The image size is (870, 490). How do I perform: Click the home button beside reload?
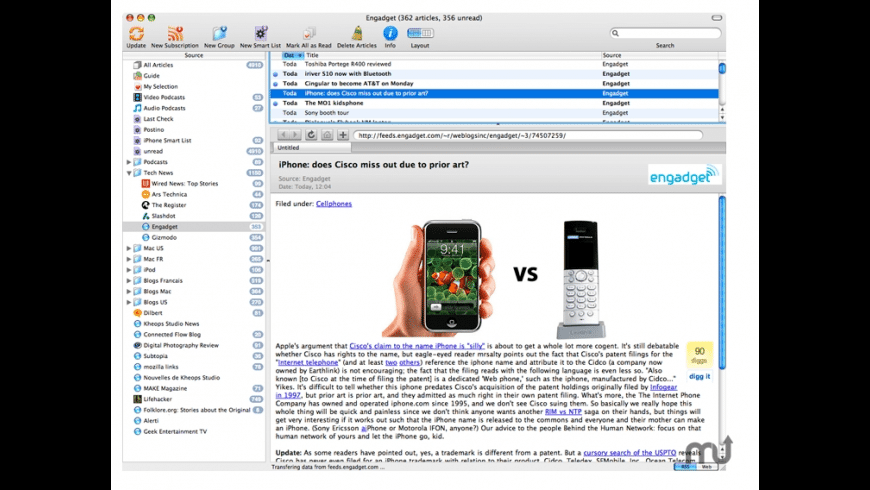click(327, 135)
